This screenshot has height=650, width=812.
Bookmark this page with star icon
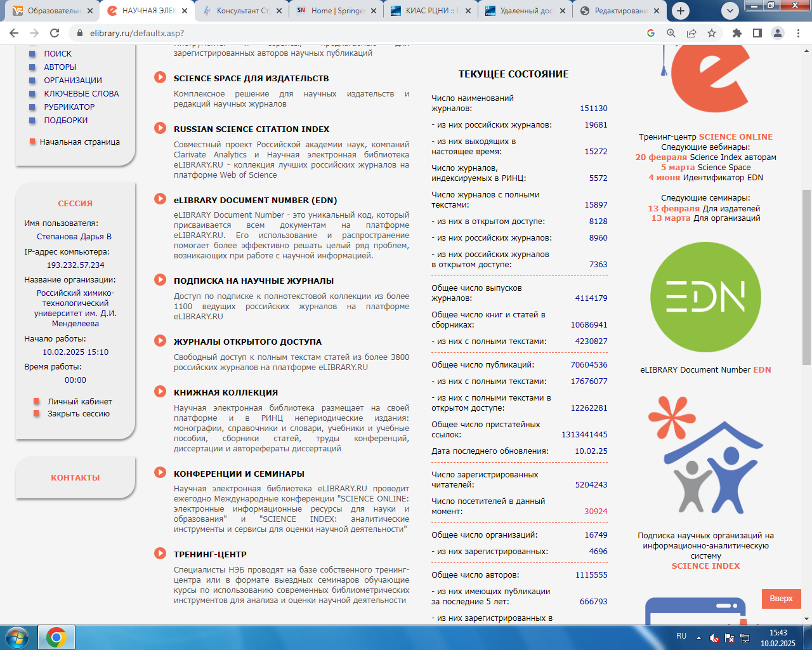(x=712, y=33)
